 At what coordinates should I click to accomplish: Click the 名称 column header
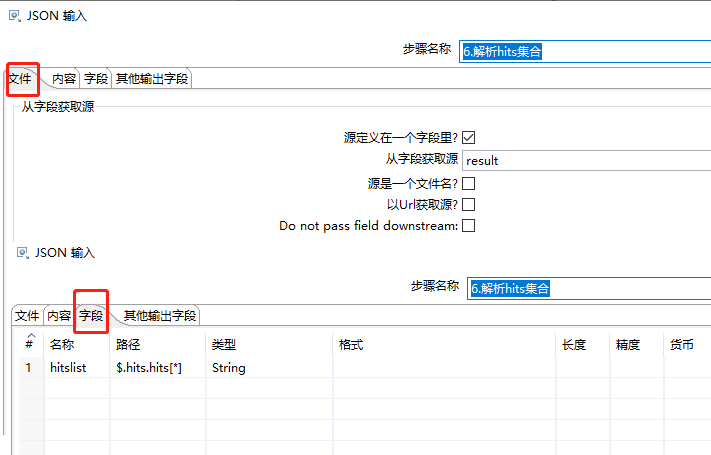(x=77, y=345)
